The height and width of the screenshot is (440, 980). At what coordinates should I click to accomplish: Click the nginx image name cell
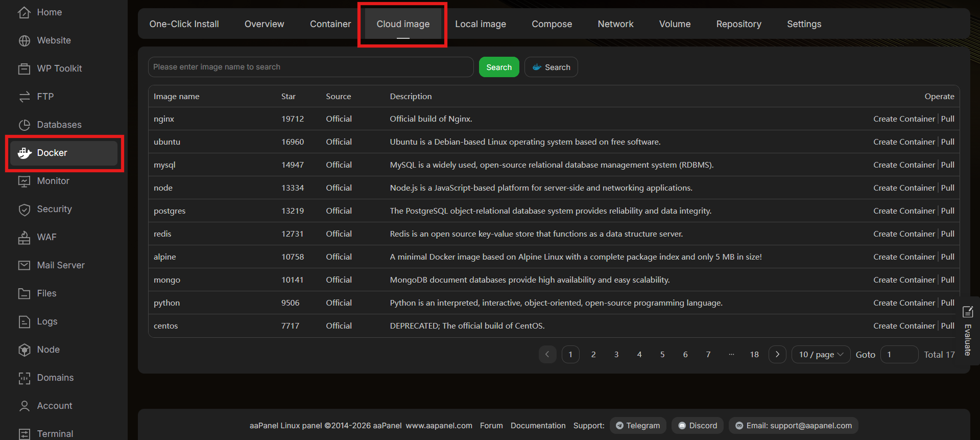164,119
